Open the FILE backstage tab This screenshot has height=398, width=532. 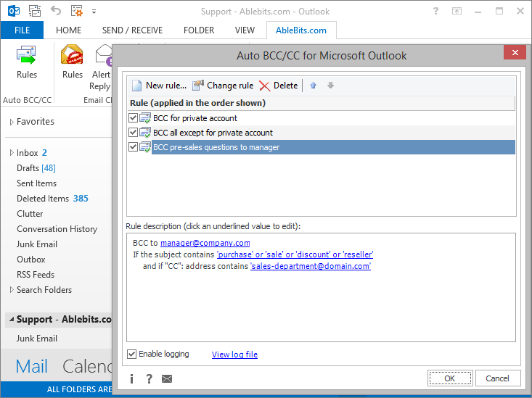pos(22,30)
